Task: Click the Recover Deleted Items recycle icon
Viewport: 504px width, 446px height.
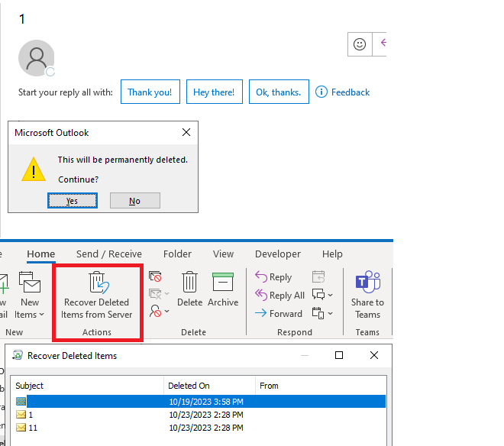Action: [x=18, y=355]
